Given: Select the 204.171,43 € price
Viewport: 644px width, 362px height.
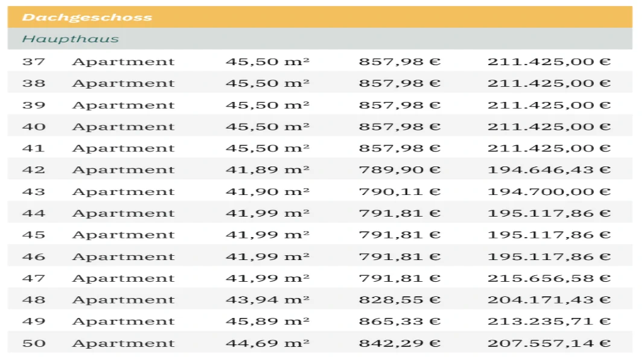Looking at the screenshot, I should click(549, 300).
